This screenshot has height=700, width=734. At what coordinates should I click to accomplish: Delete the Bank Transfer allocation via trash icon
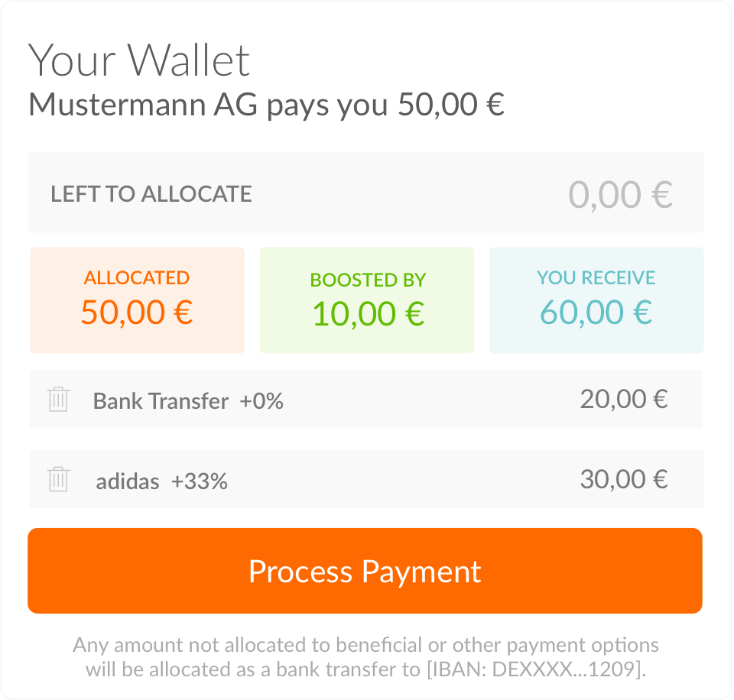55,399
